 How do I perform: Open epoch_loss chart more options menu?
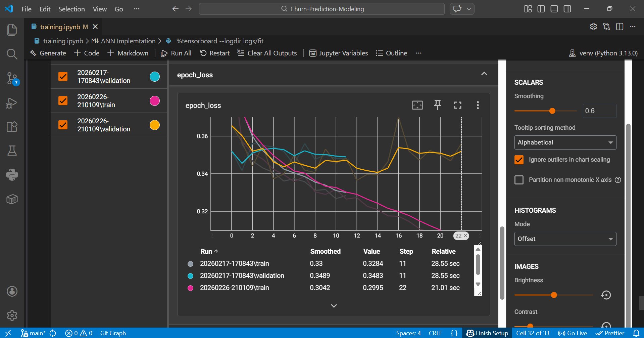pyautogui.click(x=478, y=105)
